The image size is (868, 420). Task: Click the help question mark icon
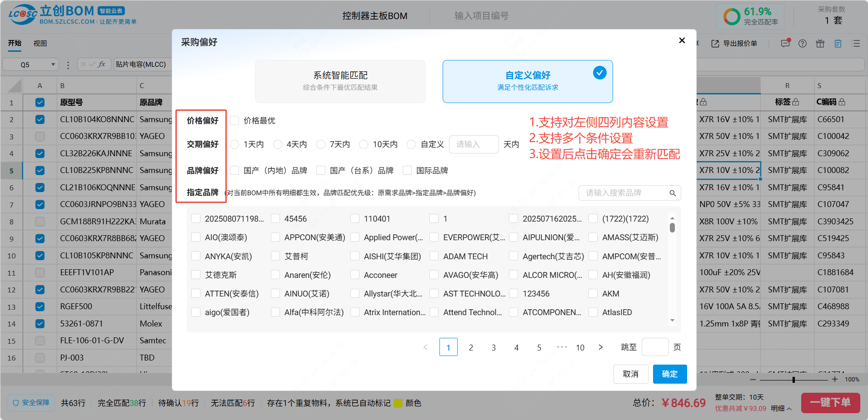click(803, 44)
